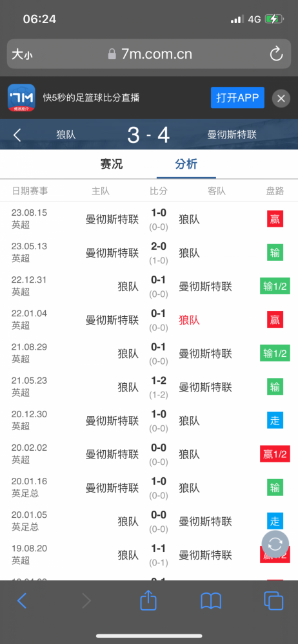The width and height of the screenshot is (298, 644).
Task: Show open Safari tabs icon
Action: coord(273,601)
